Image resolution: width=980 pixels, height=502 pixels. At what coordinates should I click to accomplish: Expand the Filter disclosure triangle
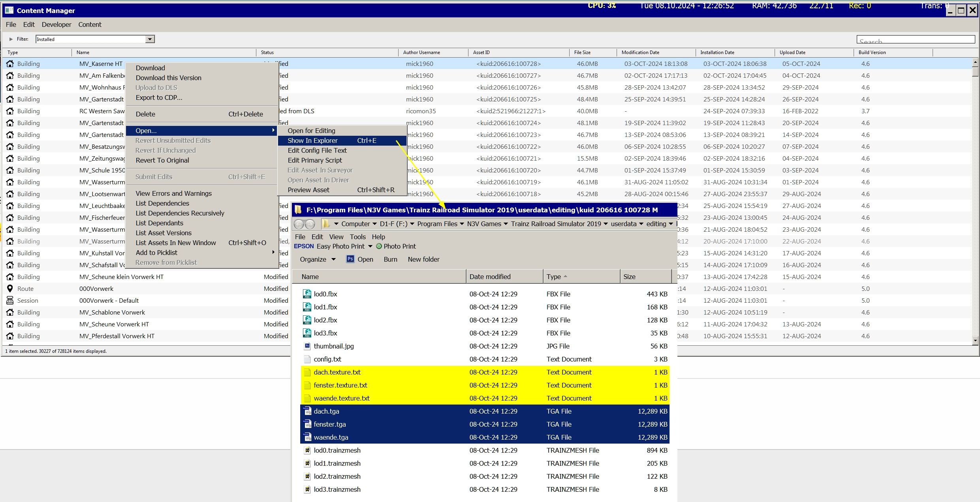11,39
